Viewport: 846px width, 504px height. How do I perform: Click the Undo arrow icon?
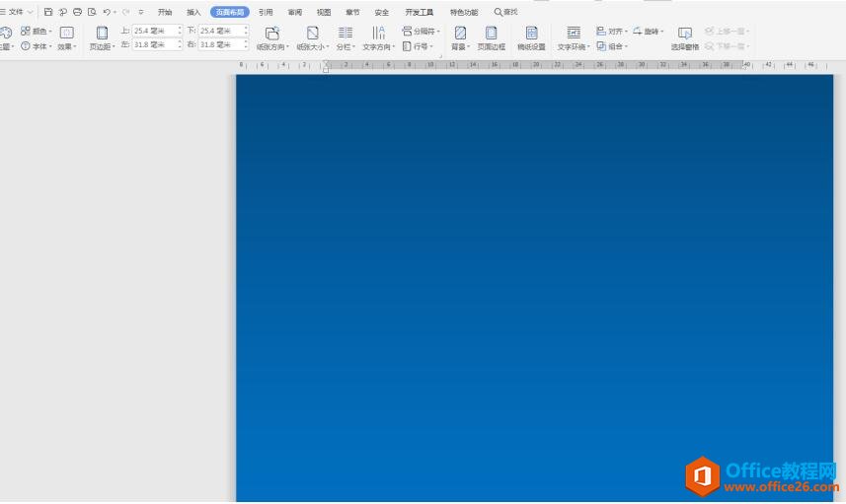(107, 12)
